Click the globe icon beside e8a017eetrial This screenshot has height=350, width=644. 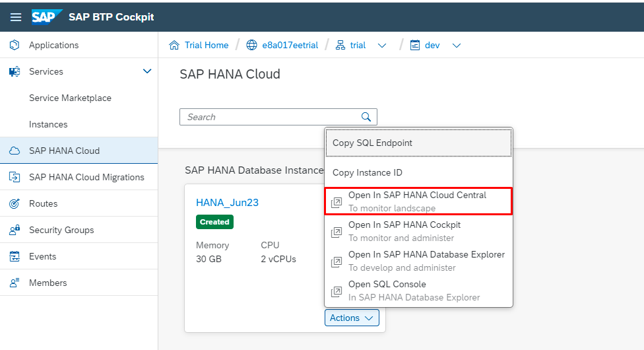[x=251, y=46]
